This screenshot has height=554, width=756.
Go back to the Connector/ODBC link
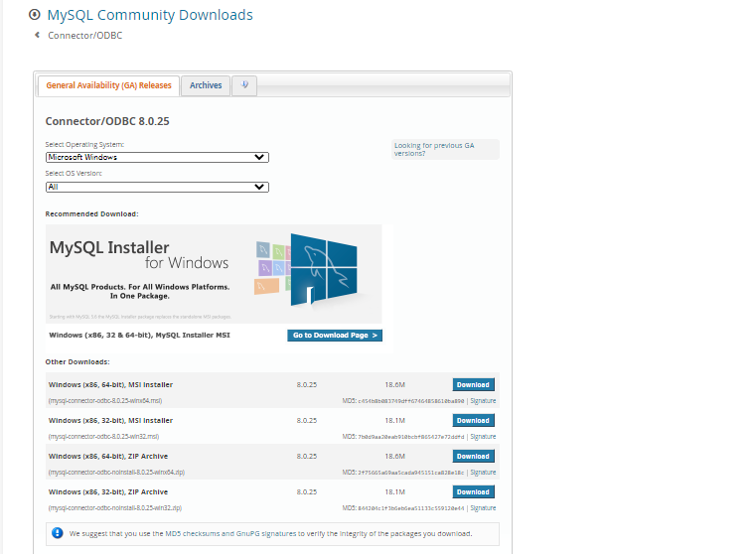click(84, 35)
